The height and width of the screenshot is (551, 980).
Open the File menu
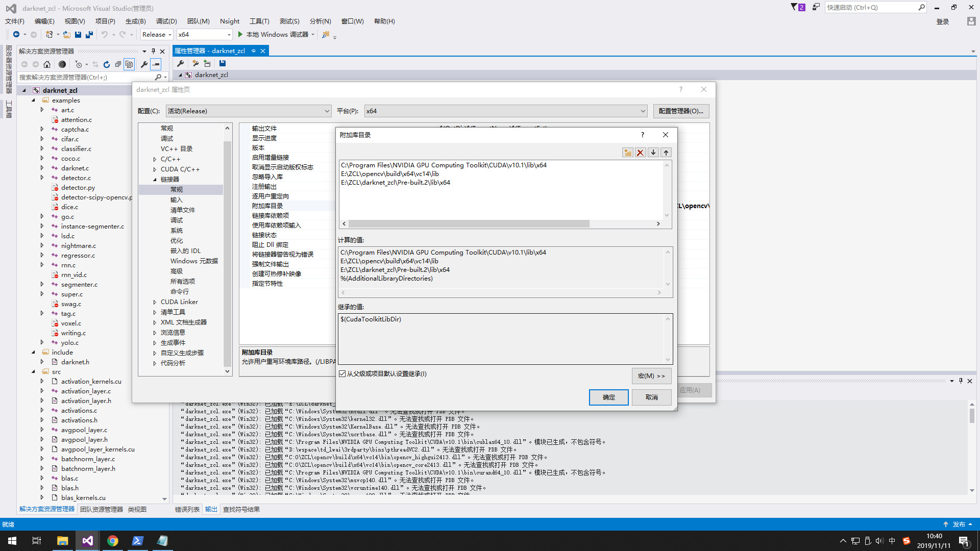[15, 21]
